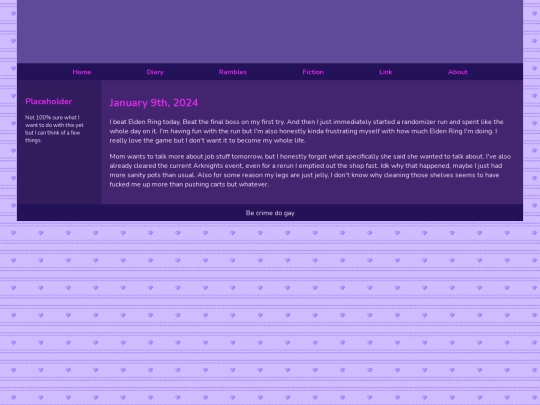
Task: Visit the Fiction page
Action: [313, 72]
